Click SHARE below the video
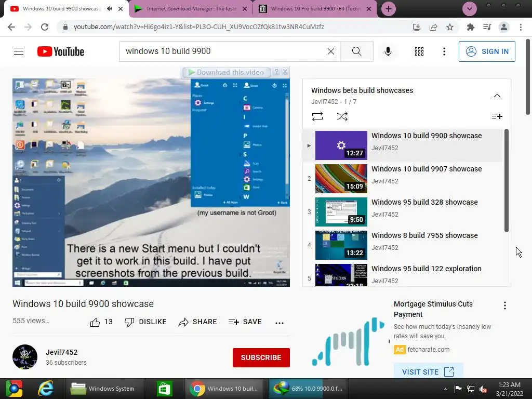This screenshot has height=399, width=532. (197, 322)
